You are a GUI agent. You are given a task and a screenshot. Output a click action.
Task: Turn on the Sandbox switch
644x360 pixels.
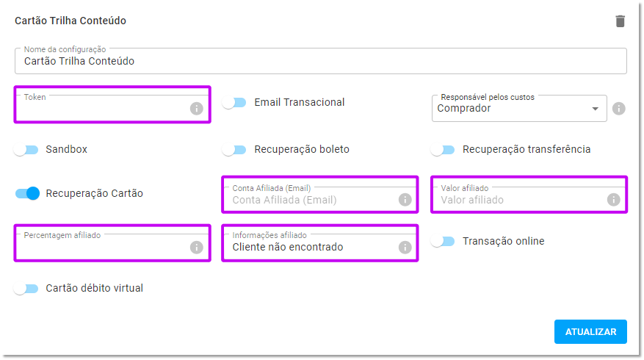(x=26, y=149)
